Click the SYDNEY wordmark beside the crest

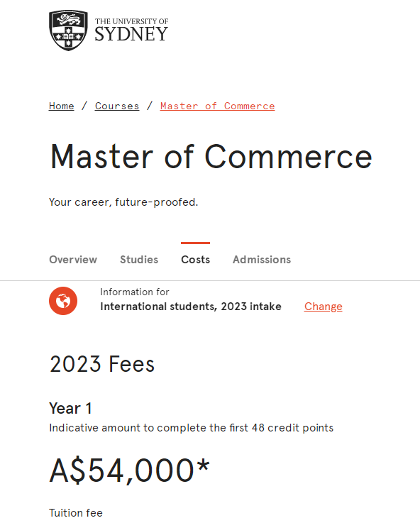(131, 34)
